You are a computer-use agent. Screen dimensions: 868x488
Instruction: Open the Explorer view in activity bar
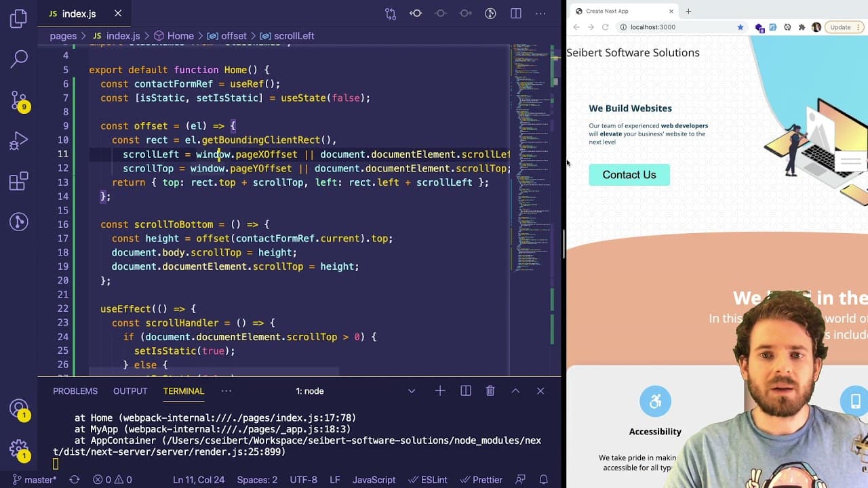coord(19,18)
